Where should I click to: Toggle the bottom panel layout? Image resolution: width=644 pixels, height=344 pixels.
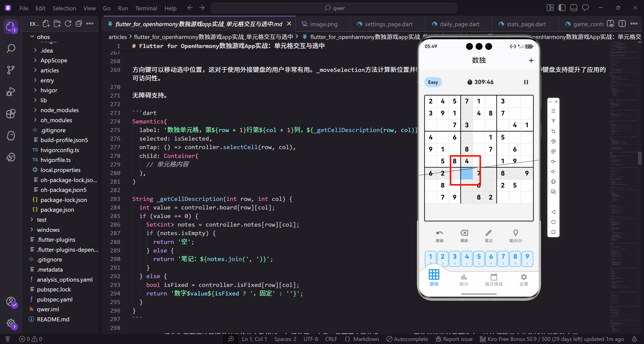tap(574, 8)
